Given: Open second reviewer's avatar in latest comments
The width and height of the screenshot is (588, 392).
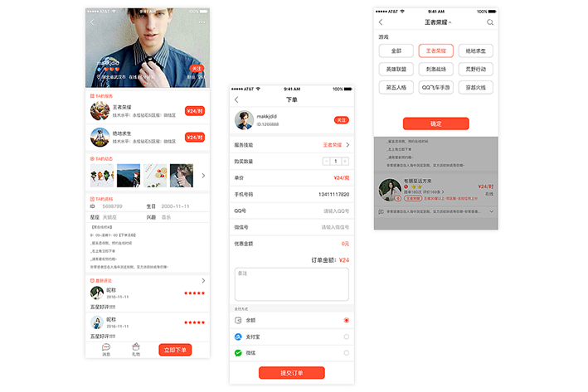Looking at the screenshot, I should click(x=97, y=322).
